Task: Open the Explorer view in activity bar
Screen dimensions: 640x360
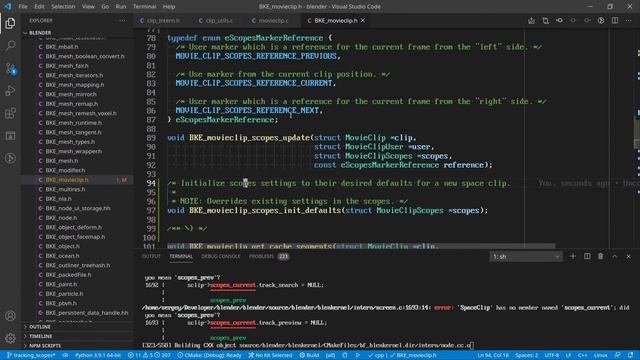Action: coord(10,23)
